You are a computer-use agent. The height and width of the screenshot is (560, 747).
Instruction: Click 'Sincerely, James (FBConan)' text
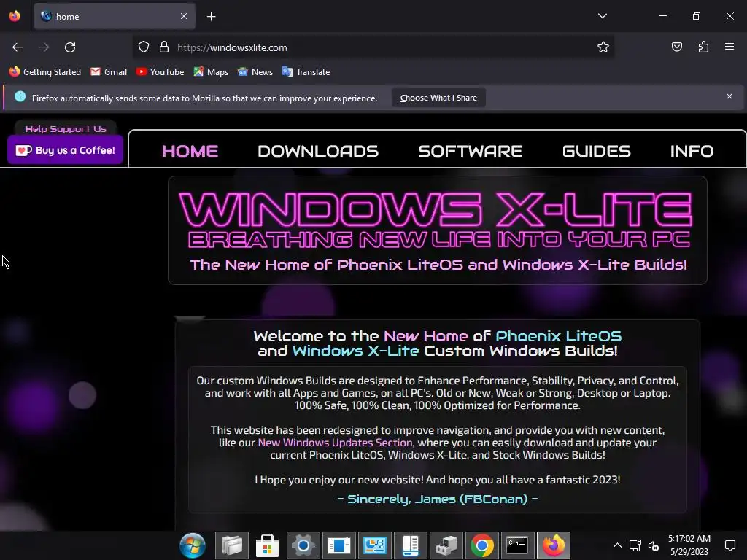438,499
